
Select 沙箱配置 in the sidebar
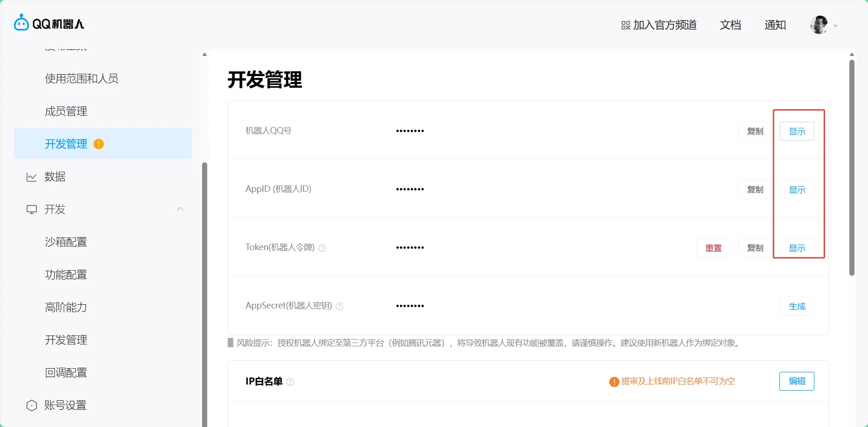(66, 242)
